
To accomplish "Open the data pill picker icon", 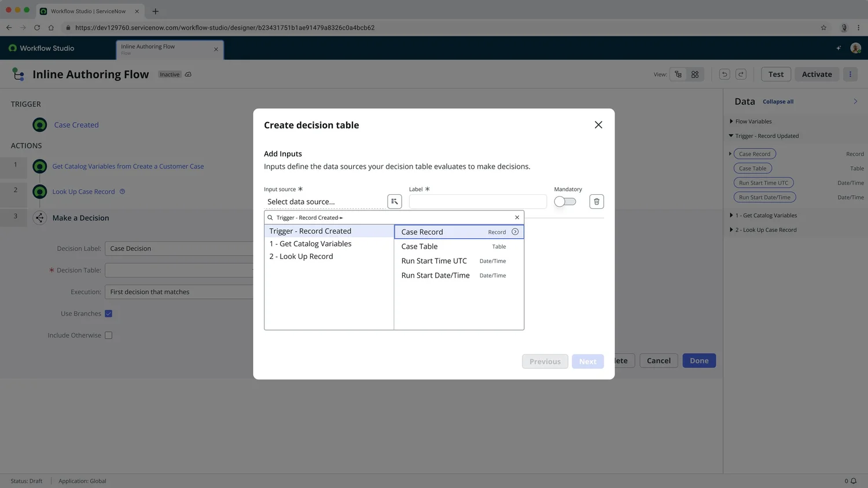I will click(395, 201).
